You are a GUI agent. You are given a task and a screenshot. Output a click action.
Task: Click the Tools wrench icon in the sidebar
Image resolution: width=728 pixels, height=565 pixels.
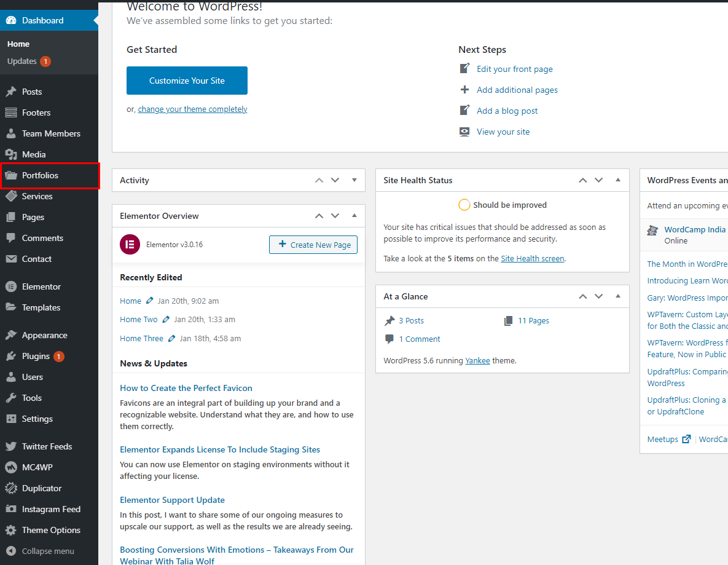(11, 398)
